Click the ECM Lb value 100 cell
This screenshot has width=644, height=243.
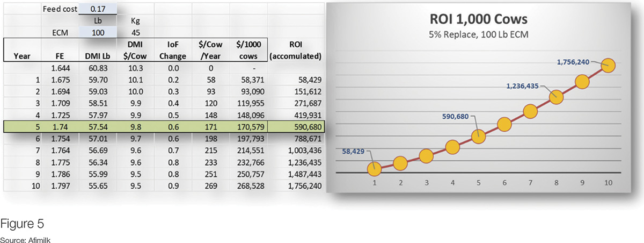[x=97, y=32]
